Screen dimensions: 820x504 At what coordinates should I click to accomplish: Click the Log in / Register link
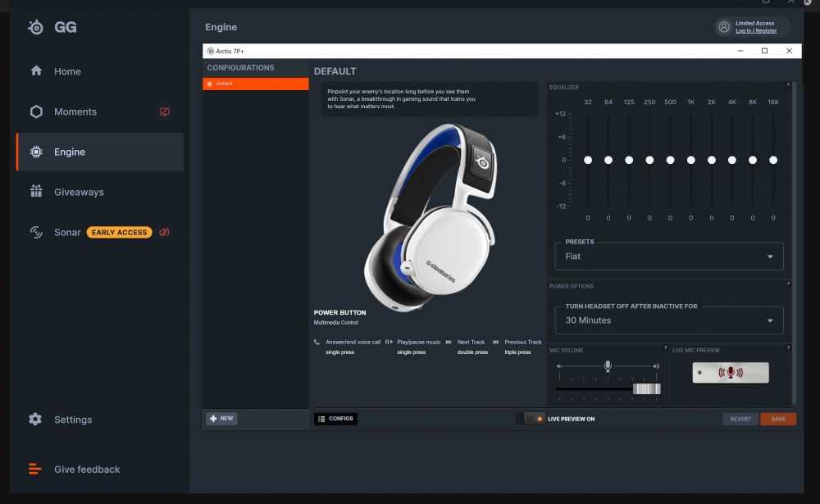(x=756, y=31)
